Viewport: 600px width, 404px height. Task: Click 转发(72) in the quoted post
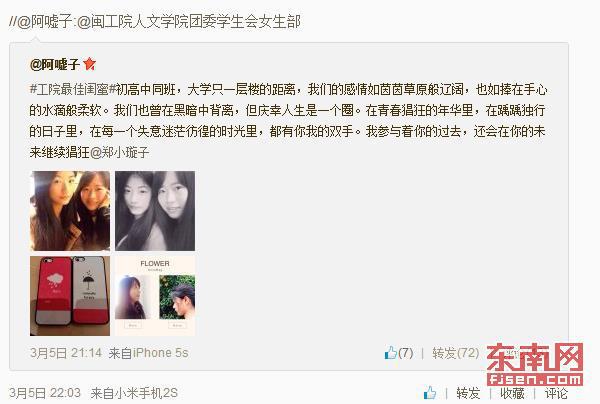pos(455,352)
